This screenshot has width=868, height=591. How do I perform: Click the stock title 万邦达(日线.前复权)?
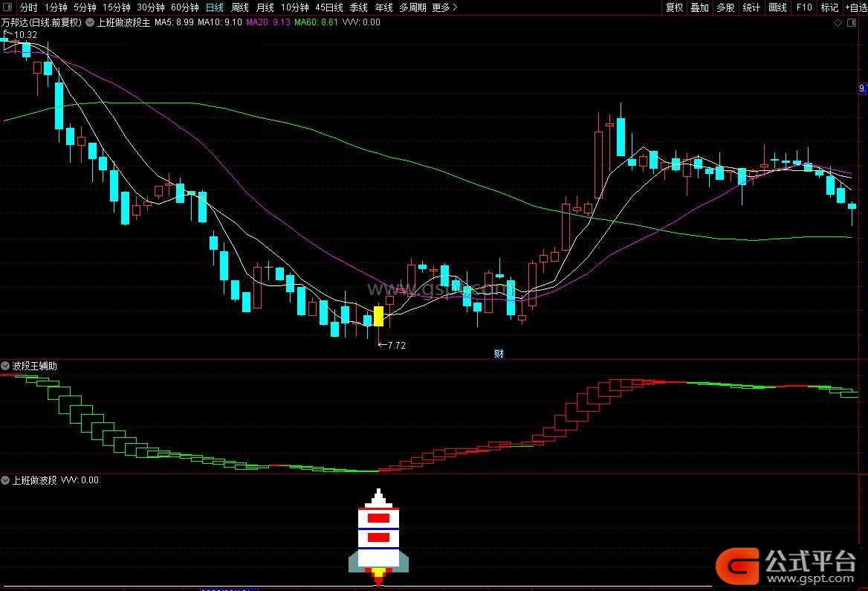[x=42, y=23]
